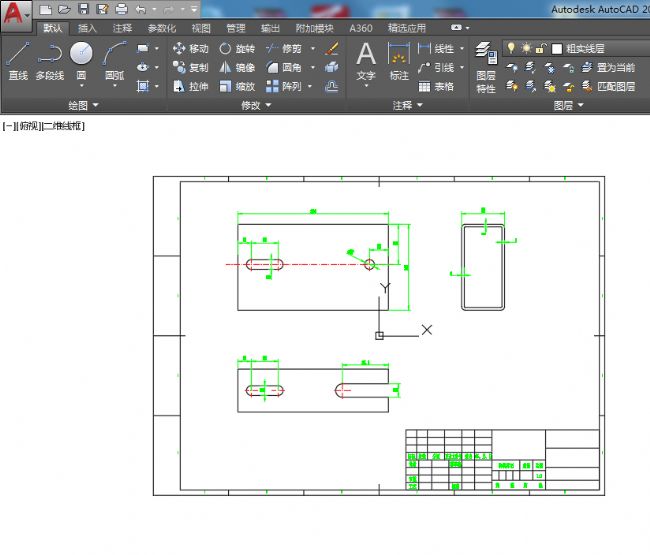Select the 标注 (Dimension) tool
This screenshot has width=650, height=555.
[x=399, y=60]
